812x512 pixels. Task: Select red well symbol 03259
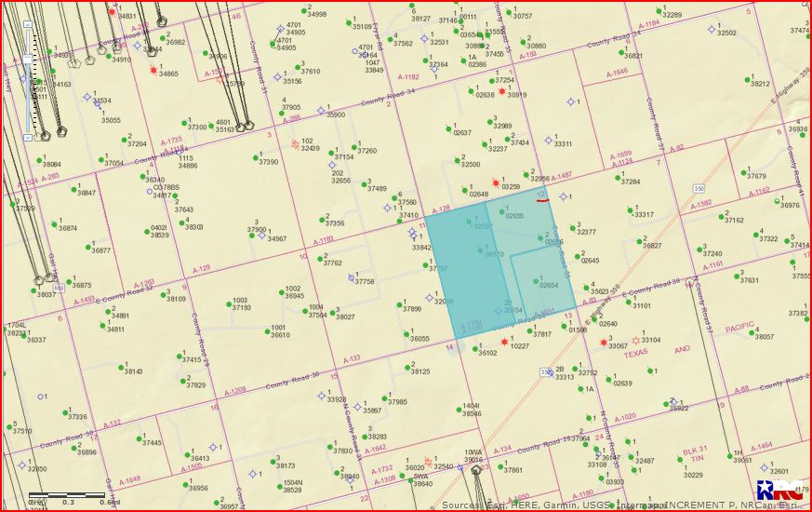(496, 183)
